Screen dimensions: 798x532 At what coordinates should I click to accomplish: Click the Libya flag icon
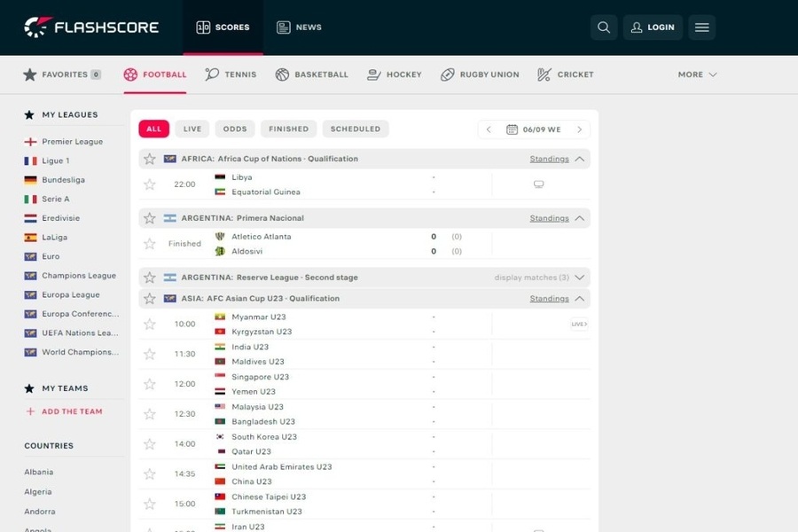point(220,177)
